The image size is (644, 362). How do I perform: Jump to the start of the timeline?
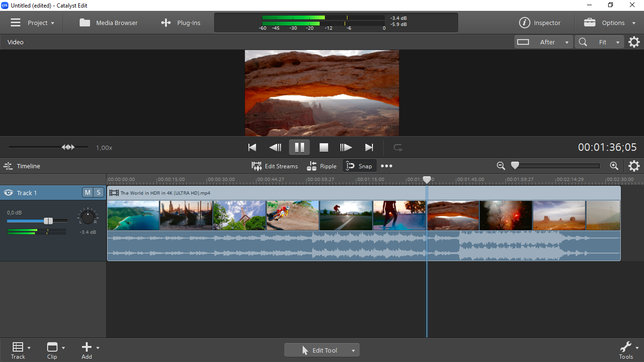point(252,148)
